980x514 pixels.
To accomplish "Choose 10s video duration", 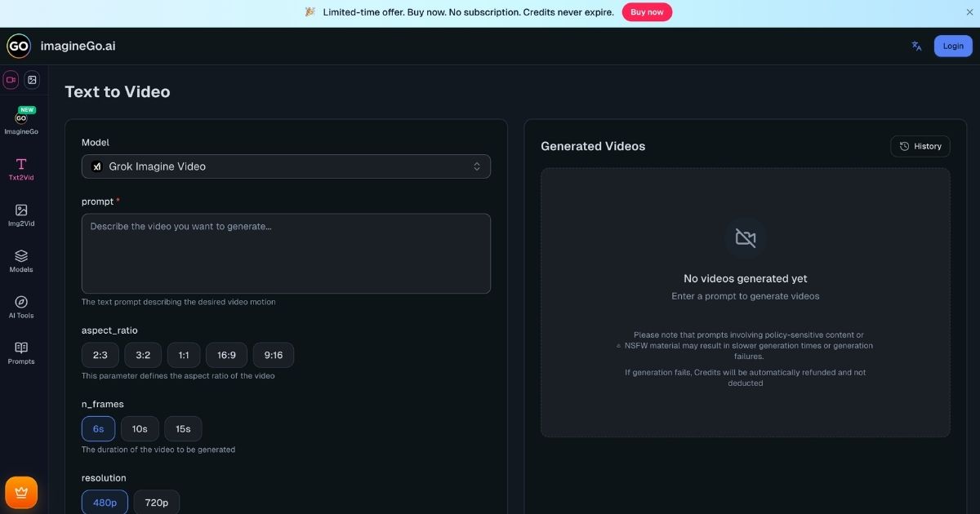I will coord(140,428).
